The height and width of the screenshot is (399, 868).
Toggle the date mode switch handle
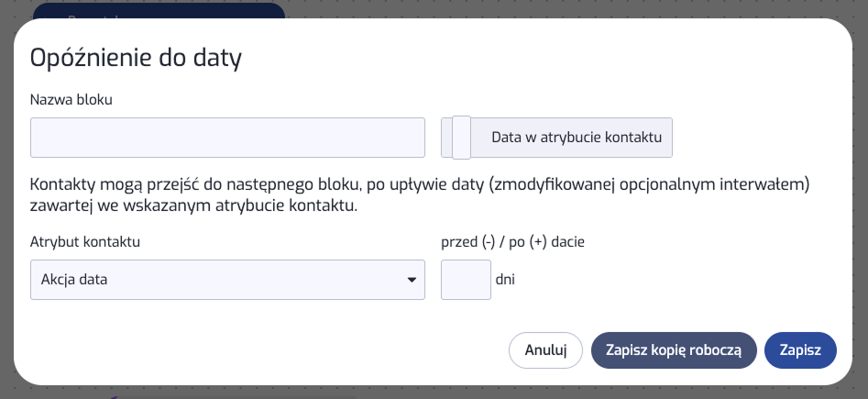click(462, 138)
